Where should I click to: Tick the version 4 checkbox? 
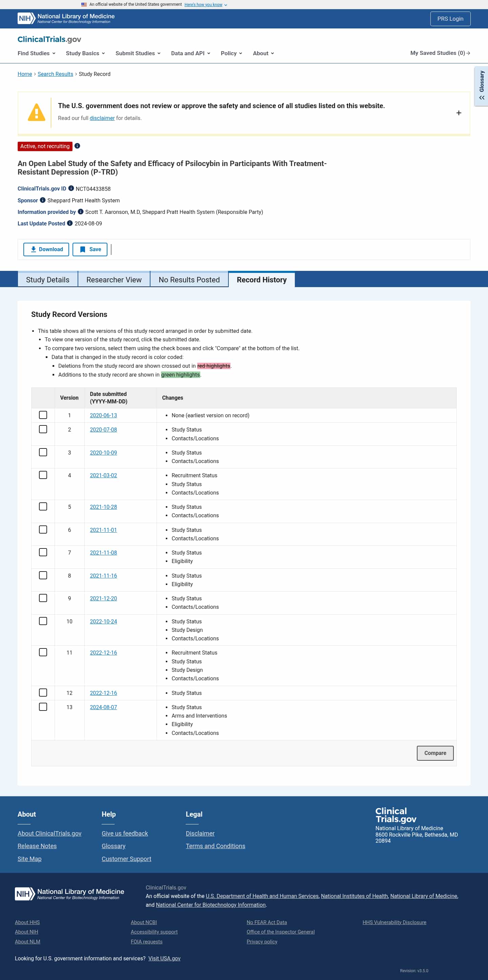click(x=43, y=475)
